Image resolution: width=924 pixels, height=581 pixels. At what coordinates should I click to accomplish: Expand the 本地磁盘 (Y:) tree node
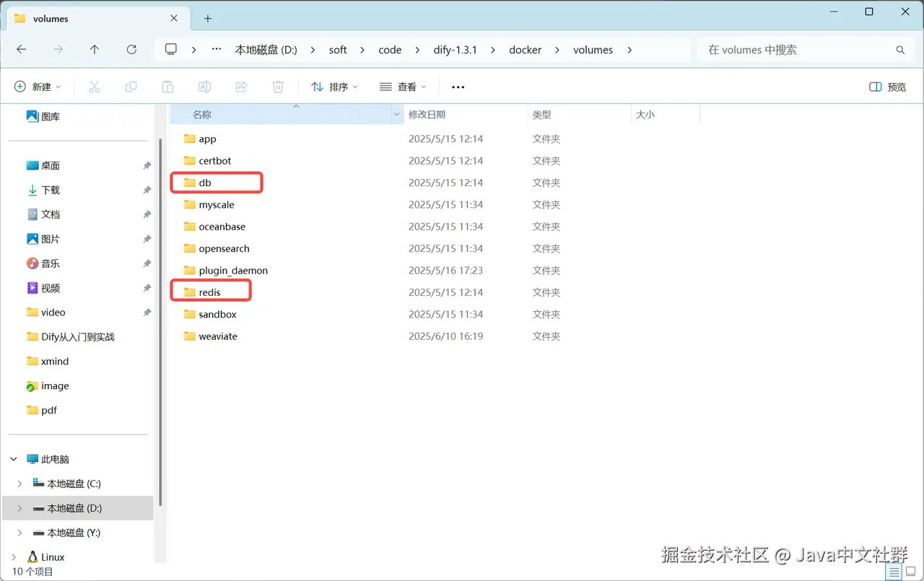(19, 533)
